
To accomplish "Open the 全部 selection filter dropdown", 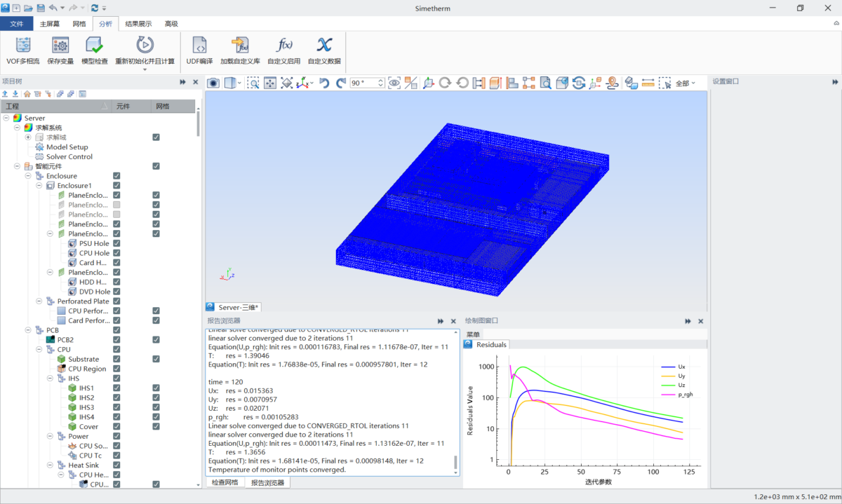I will [686, 83].
